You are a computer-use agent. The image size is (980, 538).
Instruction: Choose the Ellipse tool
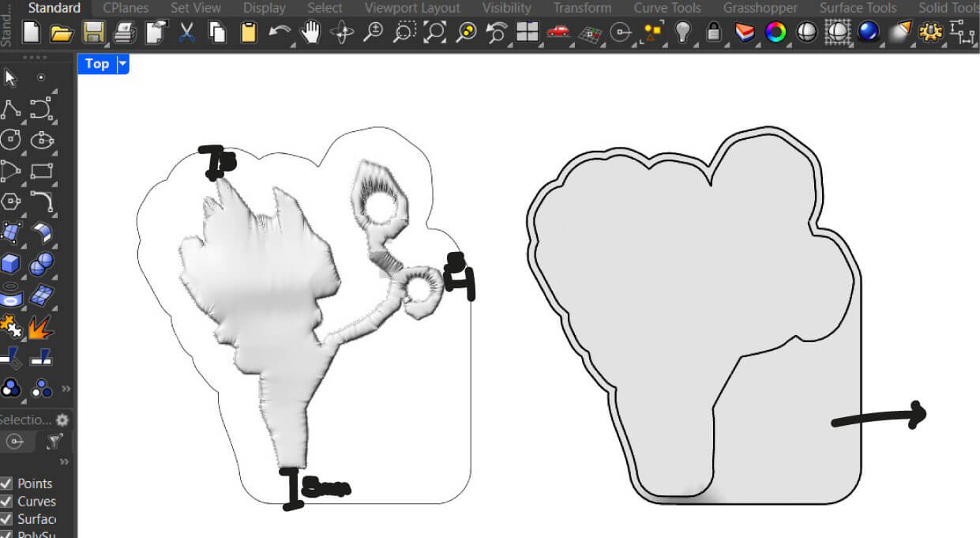[41, 140]
